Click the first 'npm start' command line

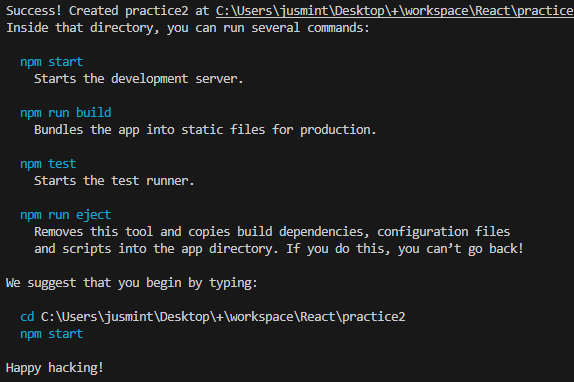pos(52,62)
